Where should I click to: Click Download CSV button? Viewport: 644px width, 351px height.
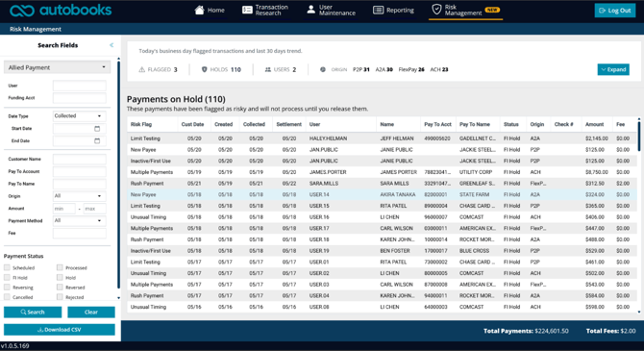[x=60, y=330]
